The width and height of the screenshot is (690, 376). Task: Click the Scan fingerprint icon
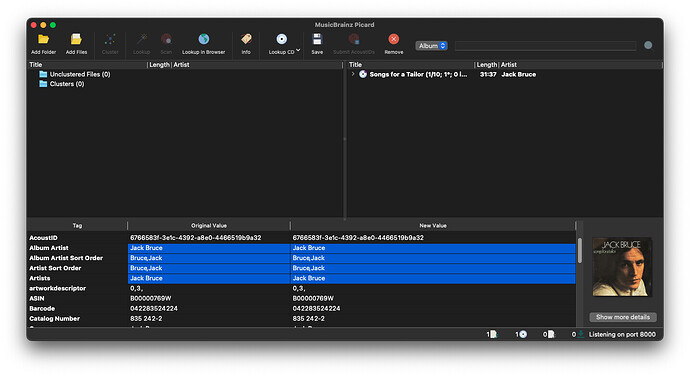point(166,39)
